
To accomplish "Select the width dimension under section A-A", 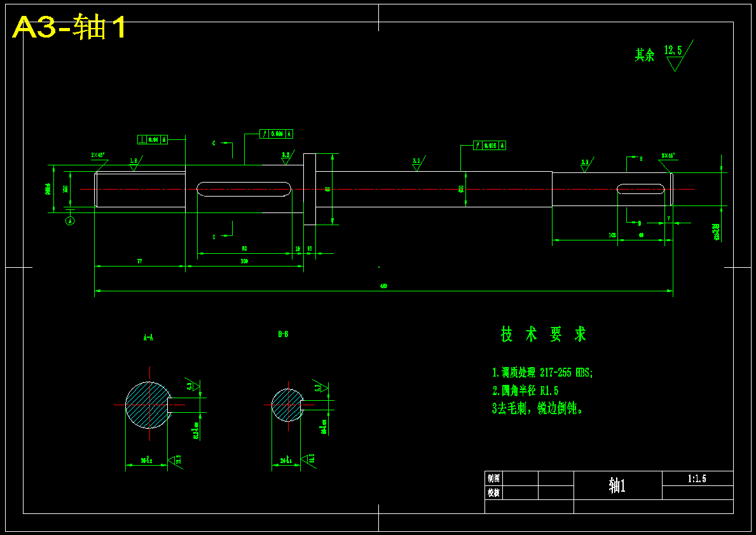I will tap(146, 460).
